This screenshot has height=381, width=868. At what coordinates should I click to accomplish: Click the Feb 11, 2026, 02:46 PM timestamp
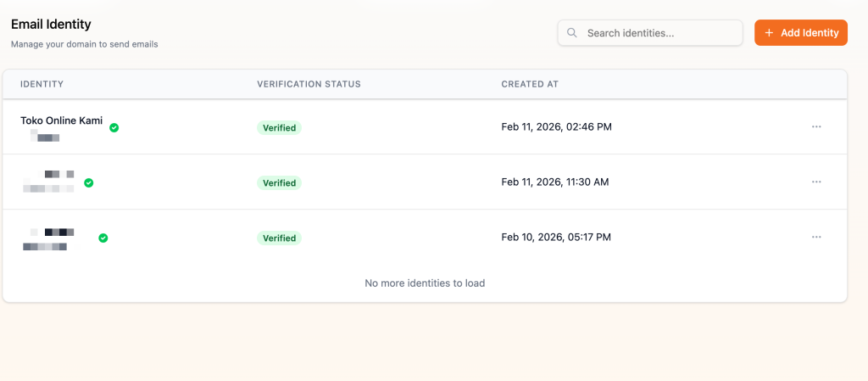tap(556, 127)
